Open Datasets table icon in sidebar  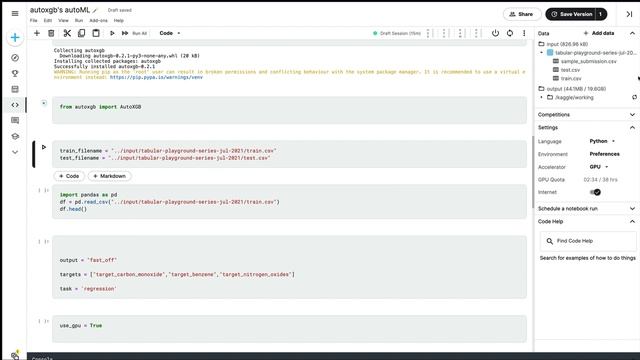click(x=15, y=89)
